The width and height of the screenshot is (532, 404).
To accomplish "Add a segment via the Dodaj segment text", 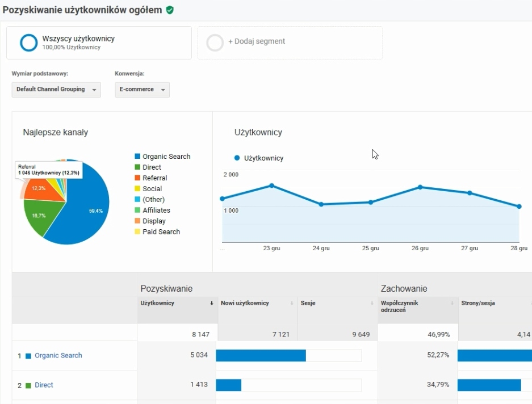I will coord(257,41).
